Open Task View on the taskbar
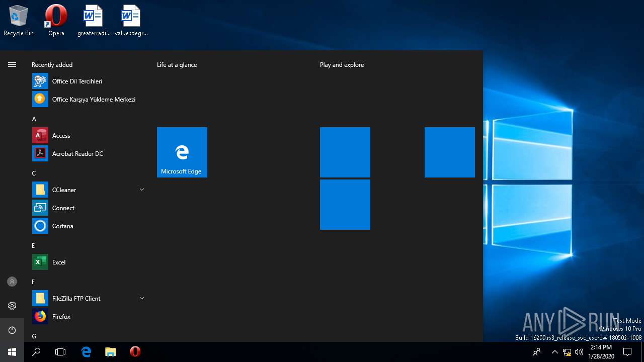This screenshot has height=362, width=644. [60, 352]
